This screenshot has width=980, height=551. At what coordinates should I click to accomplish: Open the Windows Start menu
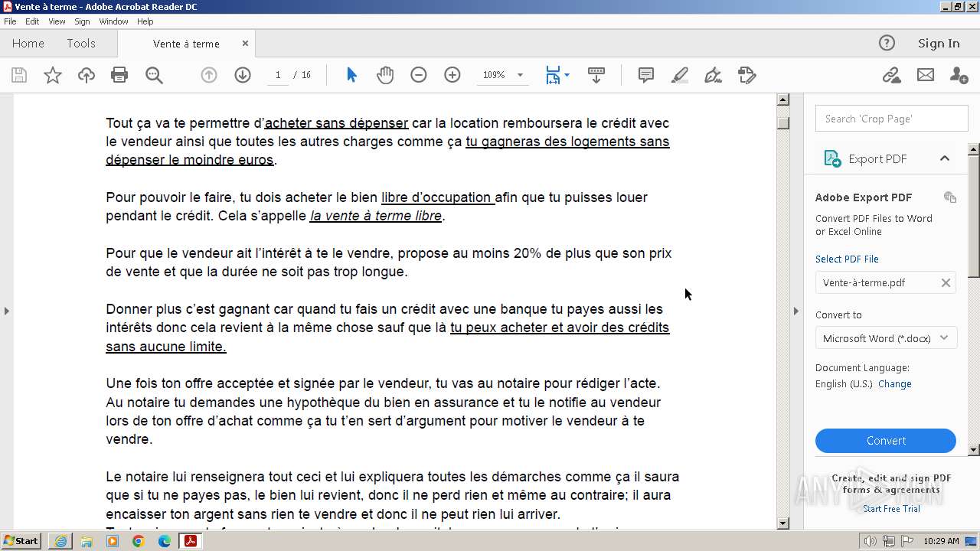point(21,541)
